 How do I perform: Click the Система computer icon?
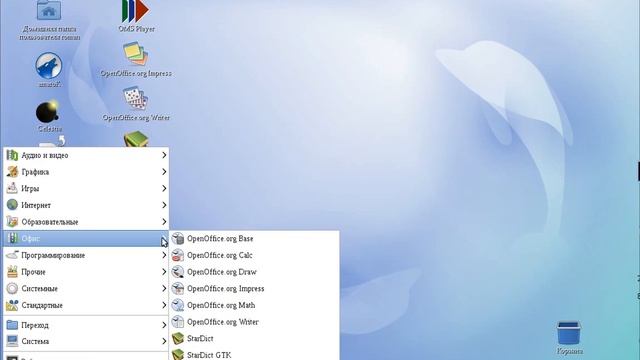(x=12, y=341)
